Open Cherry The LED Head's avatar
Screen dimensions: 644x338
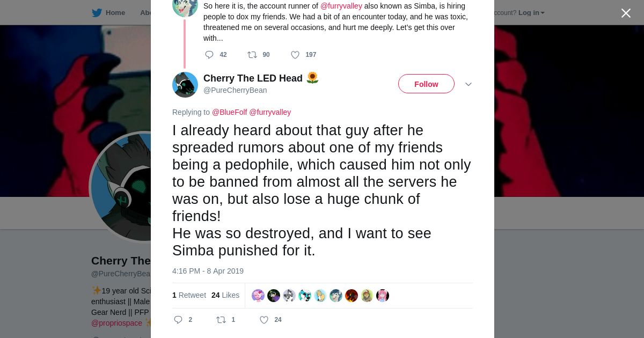tap(185, 85)
